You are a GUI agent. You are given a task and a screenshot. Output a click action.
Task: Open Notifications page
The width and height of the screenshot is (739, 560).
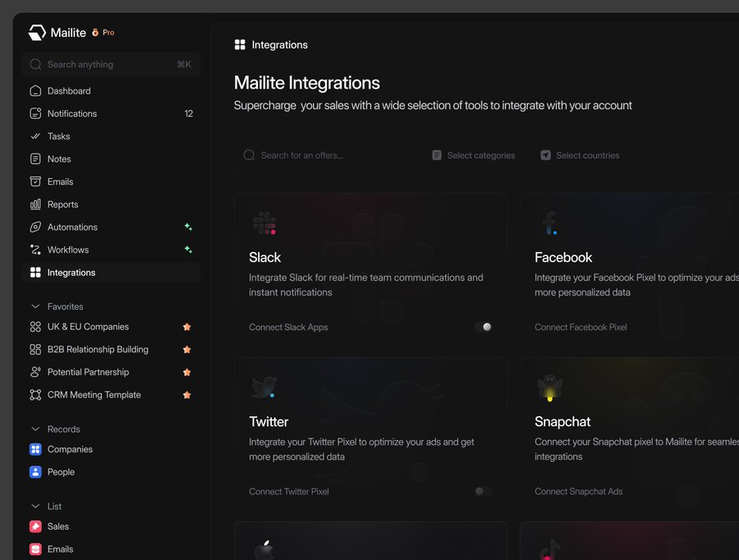(111, 113)
